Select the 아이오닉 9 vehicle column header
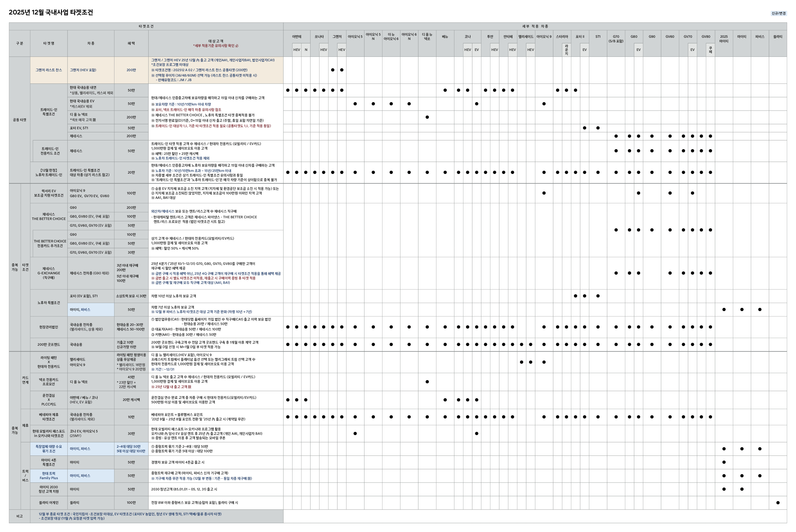This screenshot has height=532, width=796. point(544,37)
